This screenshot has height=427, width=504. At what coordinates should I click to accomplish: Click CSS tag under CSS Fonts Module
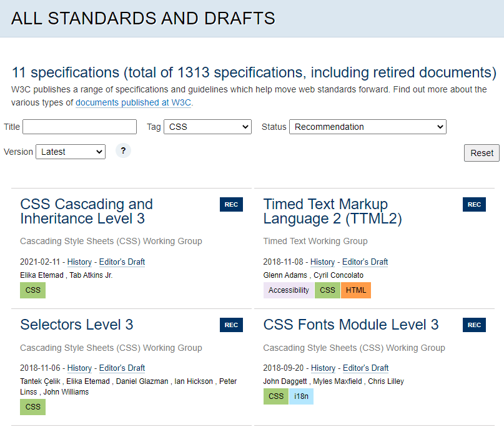click(276, 396)
